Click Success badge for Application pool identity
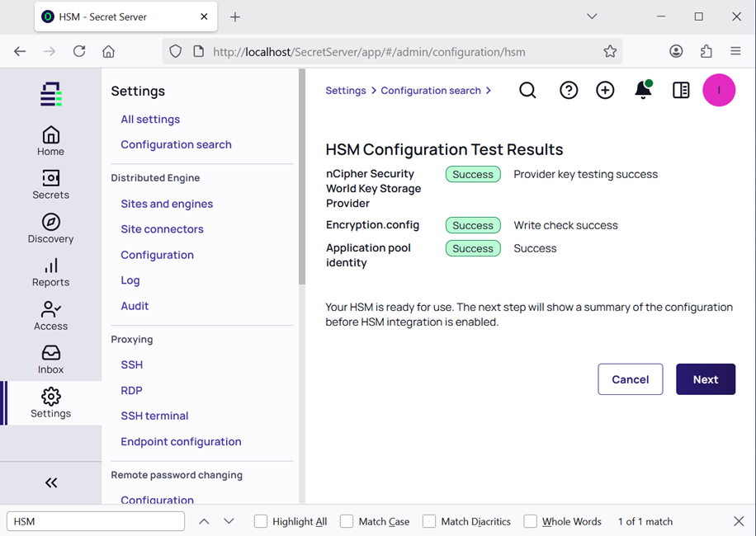This screenshot has height=536, width=756. 472,248
